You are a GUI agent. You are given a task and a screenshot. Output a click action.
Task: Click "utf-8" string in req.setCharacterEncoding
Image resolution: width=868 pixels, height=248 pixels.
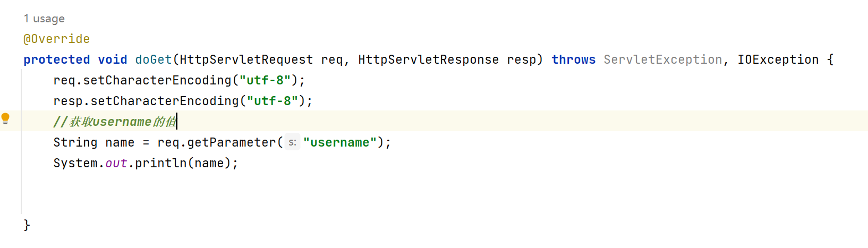pos(265,80)
